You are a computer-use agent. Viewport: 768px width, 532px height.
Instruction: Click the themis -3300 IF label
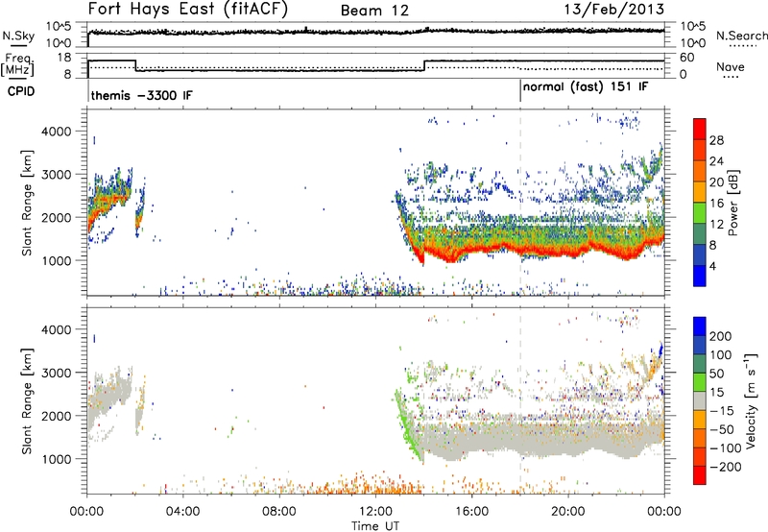click(141, 95)
